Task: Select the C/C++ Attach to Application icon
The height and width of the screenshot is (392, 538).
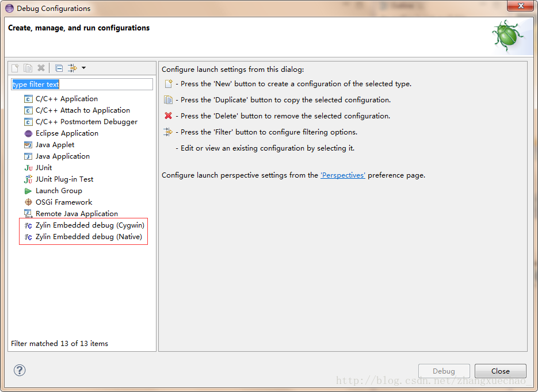Action: (x=28, y=111)
